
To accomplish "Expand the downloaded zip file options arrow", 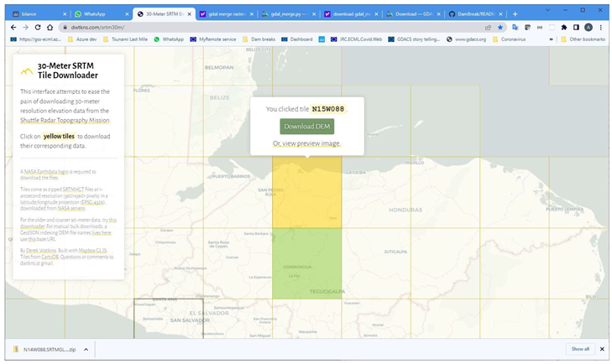I will (x=86, y=349).
